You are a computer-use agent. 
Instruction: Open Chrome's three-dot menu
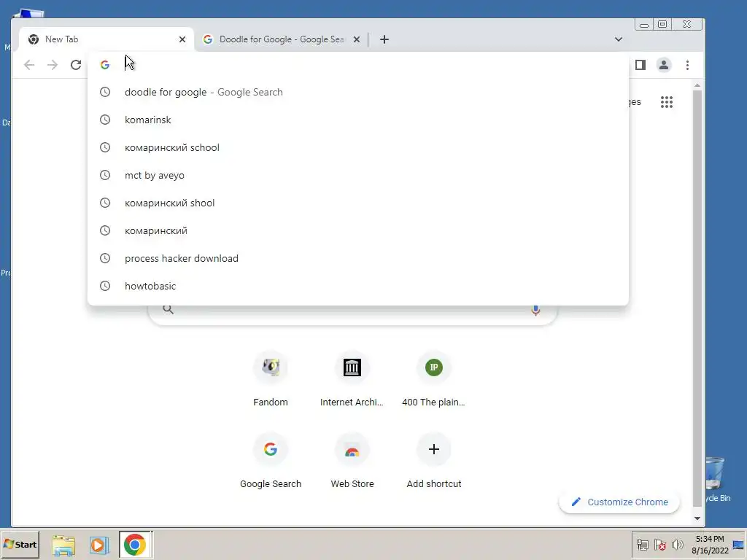pos(687,65)
